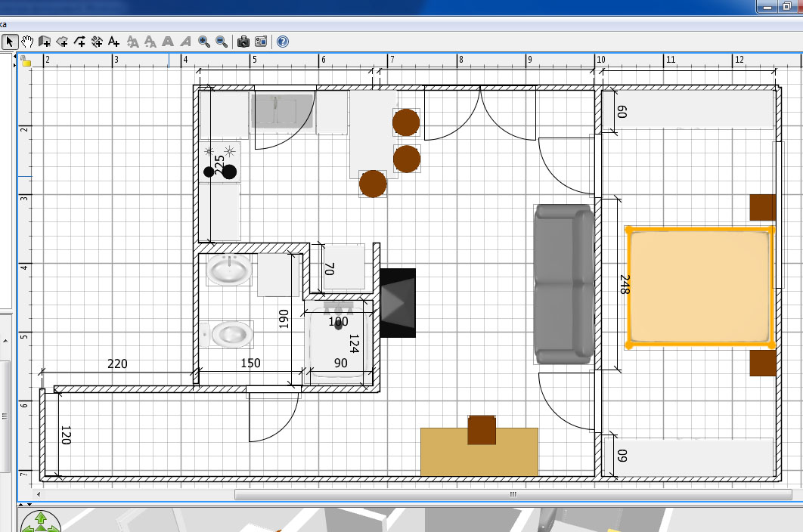Select the Add text label tool
This screenshot has width=803, height=532.
click(x=114, y=42)
